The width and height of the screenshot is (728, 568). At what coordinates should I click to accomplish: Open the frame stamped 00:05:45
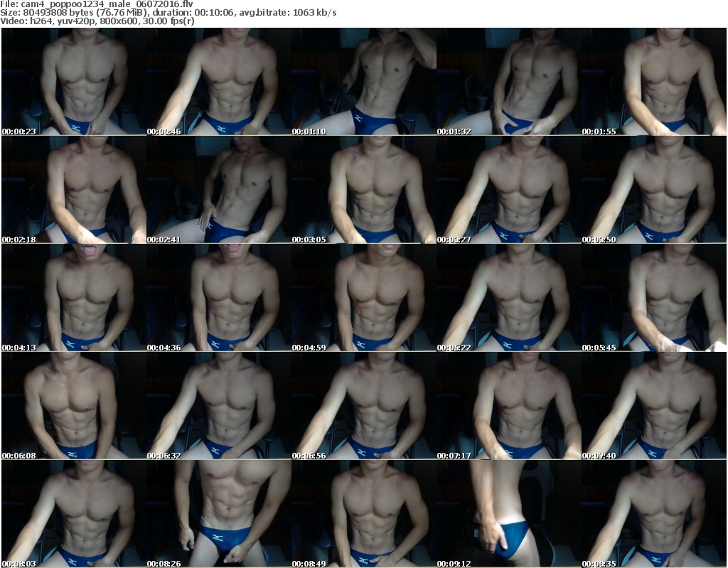[654, 298]
